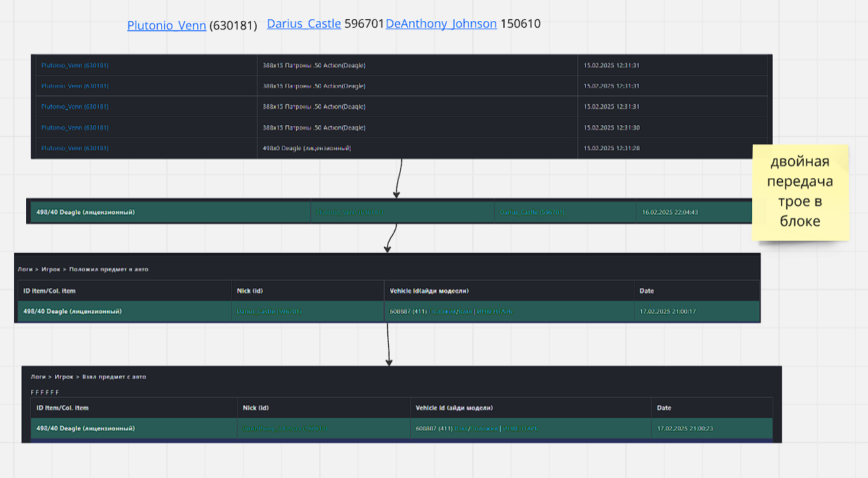
Task: Click the Date column header in the bottom table
Action: pos(664,408)
